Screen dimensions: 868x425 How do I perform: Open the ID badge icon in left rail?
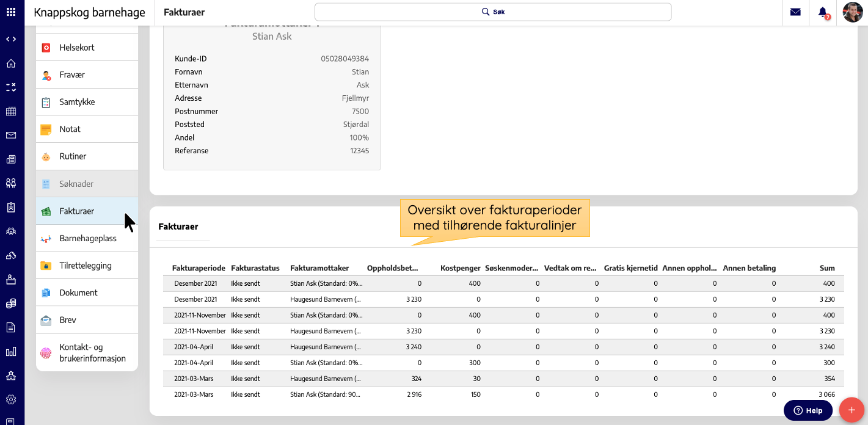point(11,207)
